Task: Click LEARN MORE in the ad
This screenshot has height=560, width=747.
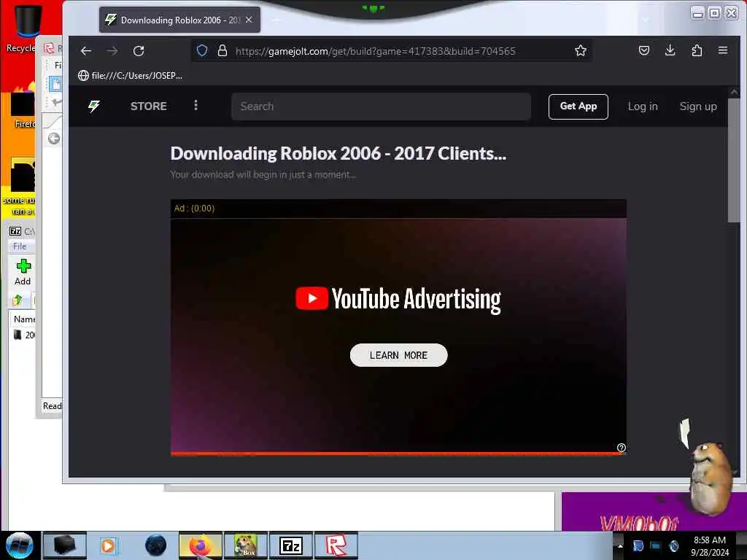Action: point(399,355)
